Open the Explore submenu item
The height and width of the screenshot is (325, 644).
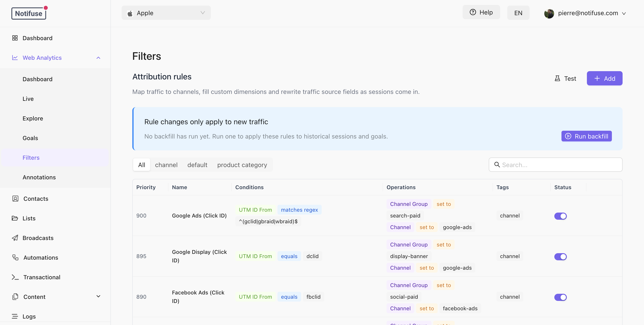coord(55,118)
